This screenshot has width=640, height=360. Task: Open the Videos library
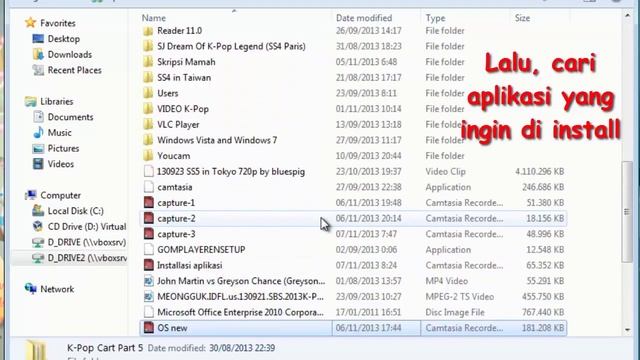pos(60,164)
